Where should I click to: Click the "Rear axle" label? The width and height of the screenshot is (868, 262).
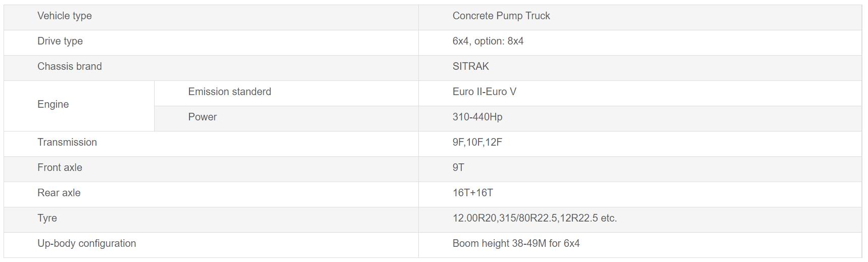tap(59, 193)
